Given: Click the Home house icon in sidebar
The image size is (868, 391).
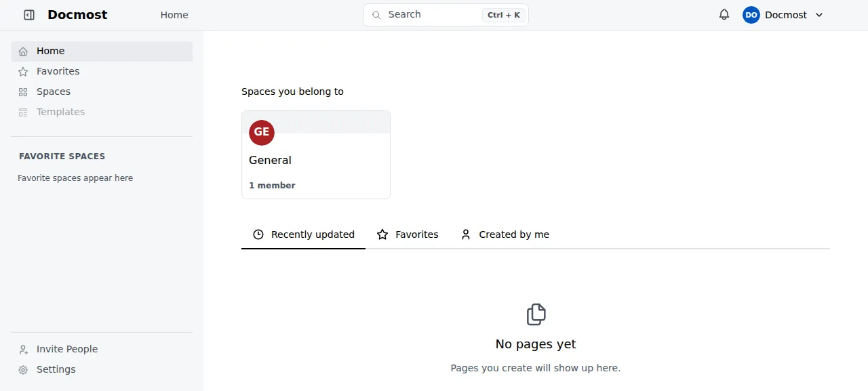Looking at the screenshot, I should pyautogui.click(x=23, y=52).
